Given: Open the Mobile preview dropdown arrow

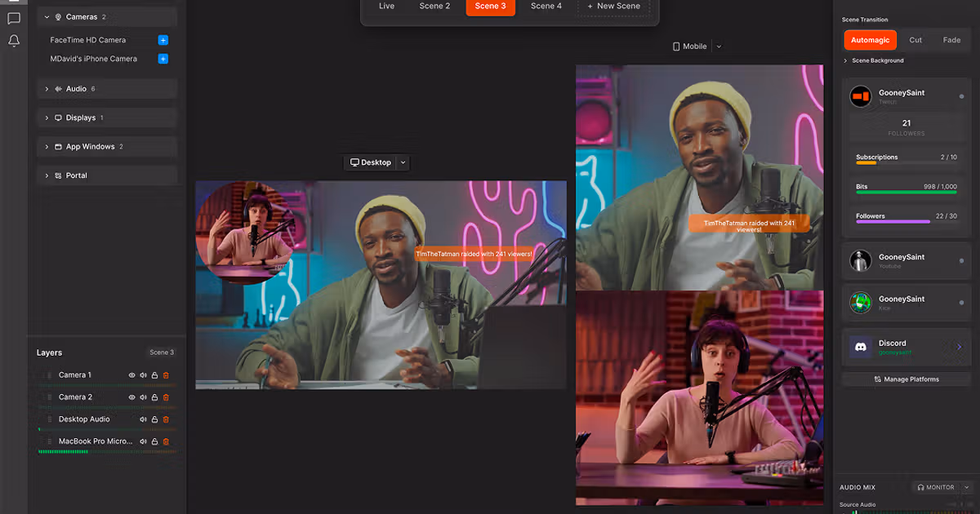Looking at the screenshot, I should 719,47.
